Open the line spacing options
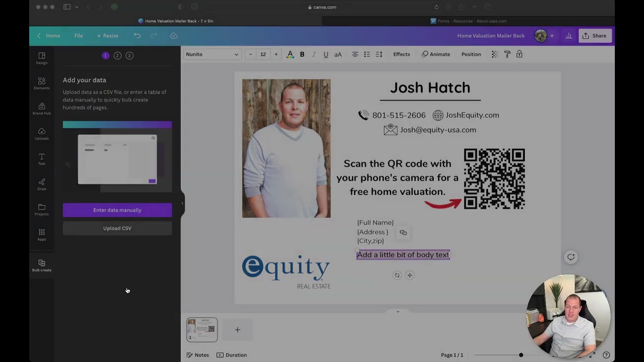Viewport: 644px width, 362px height. 379,54
